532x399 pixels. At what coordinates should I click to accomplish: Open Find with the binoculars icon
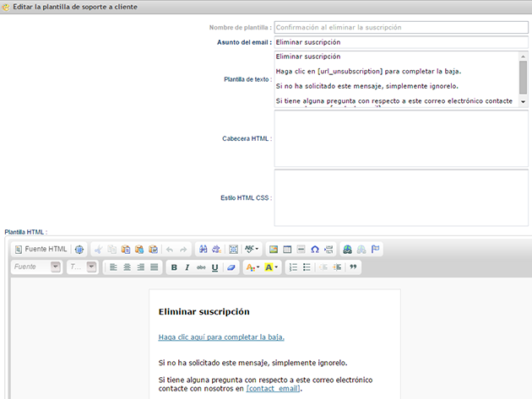click(x=204, y=250)
